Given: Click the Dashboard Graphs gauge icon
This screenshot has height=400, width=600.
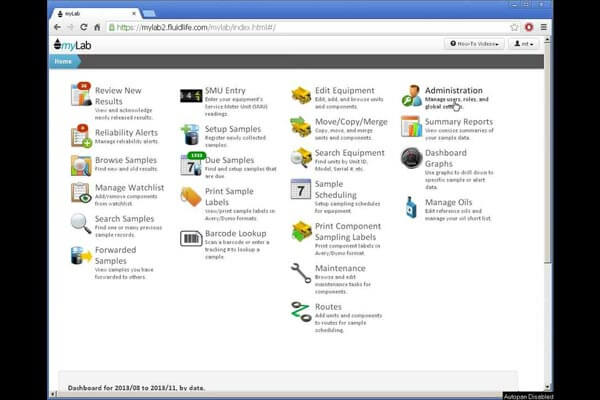Looking at the screenshot, I should (411, 158).
